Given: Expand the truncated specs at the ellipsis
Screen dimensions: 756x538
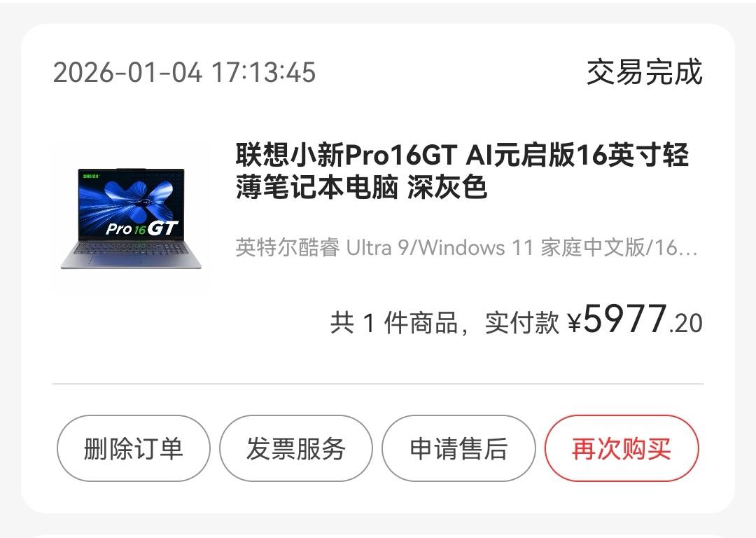Looking at the screenshot, I should click(x=689, y=249).
